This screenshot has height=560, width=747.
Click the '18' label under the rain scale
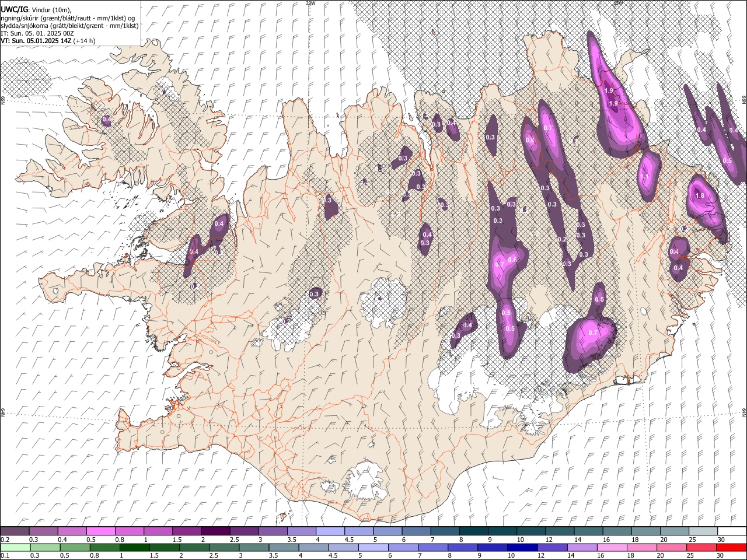(x=633, y=555)
